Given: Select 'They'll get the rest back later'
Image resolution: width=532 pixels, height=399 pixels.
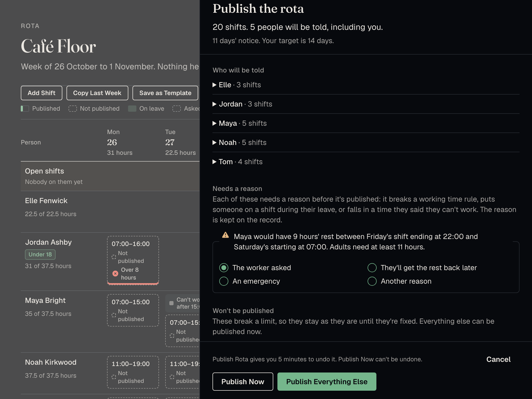Looking at the screenshot, I should pyautogui.click(x=372, y=268).
